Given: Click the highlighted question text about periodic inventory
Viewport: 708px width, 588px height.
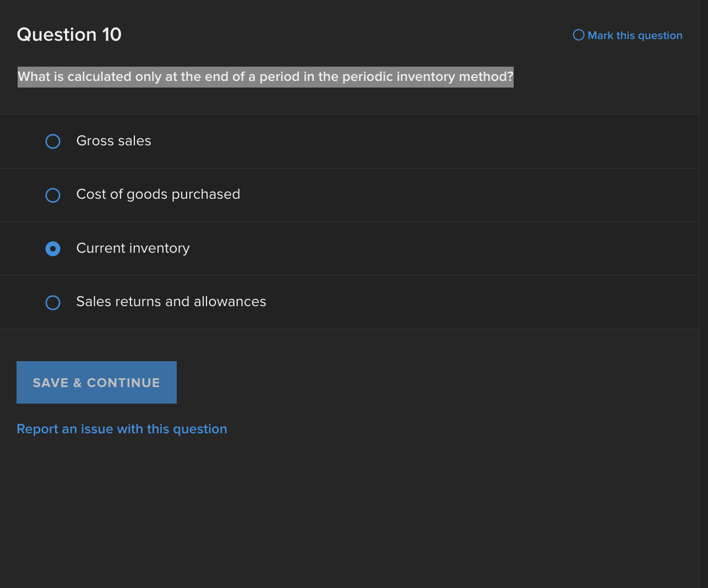Looking at the screenshot, I should [x=265, y=77].
